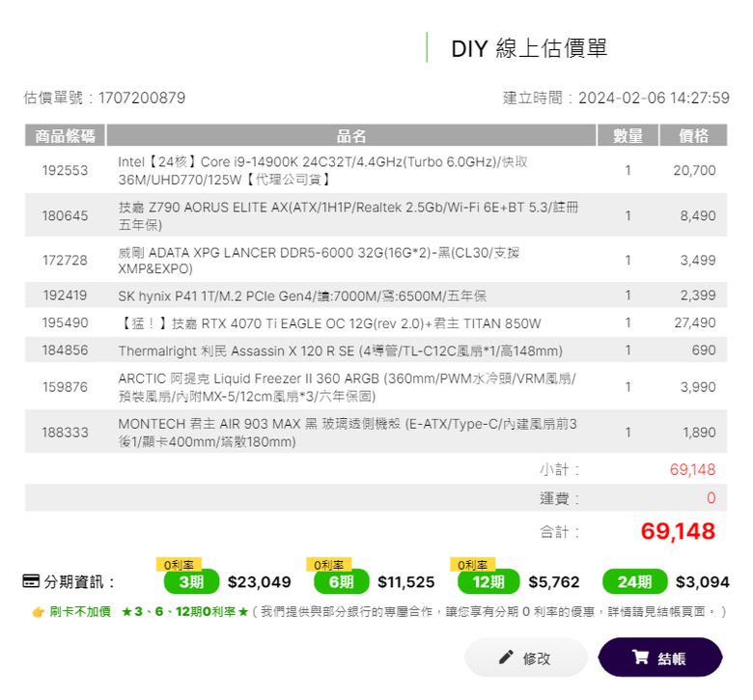Click product code 184856
The height and width of the screenshot is (700, 753).
pyautogui.click(x=65, y=350)
